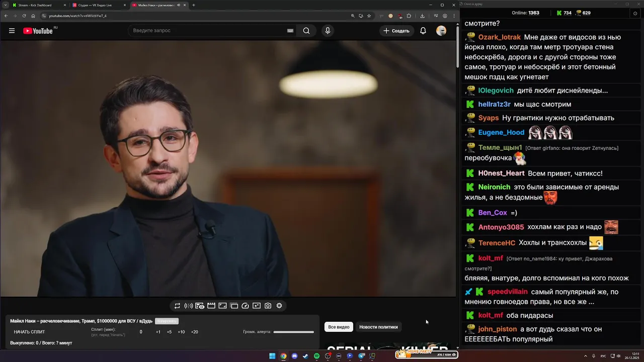
Task: Add +1 minute to the split
Action: [x=158, y=332]
